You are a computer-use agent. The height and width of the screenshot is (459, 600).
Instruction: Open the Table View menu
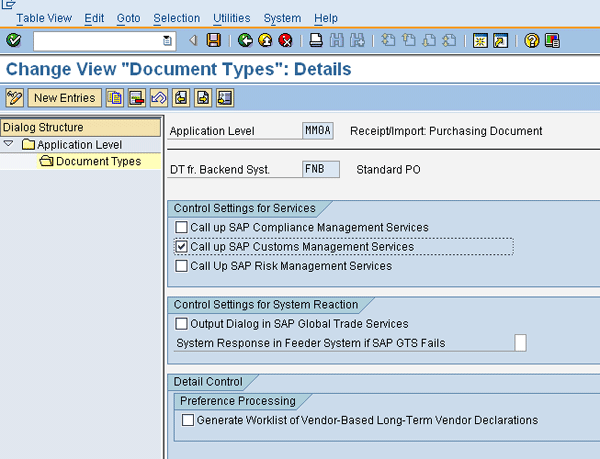[44, 18]
